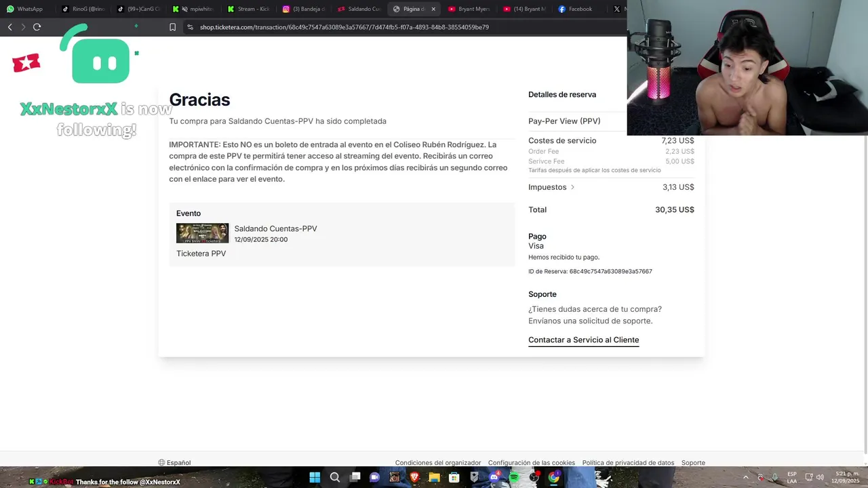Click Contactar a Servicio al Cliente link
This screenshot has height=488, width=868.
pos(583,340)
